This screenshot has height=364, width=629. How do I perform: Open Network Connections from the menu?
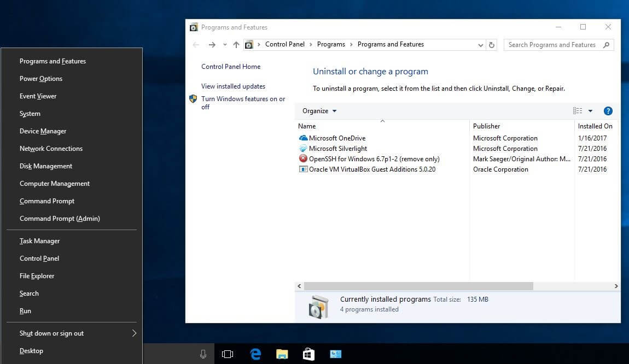(51, 148)
